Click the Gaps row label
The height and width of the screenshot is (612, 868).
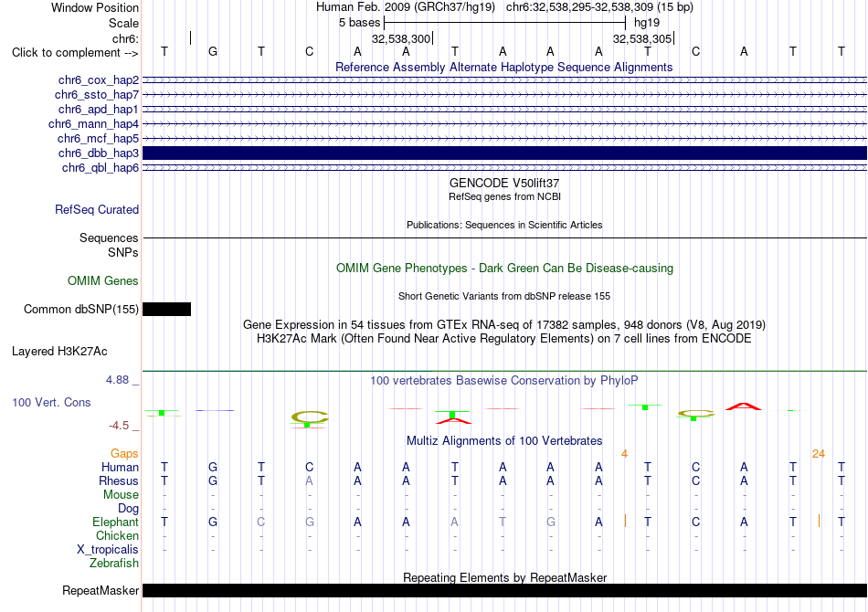click(x=124, y=454)
